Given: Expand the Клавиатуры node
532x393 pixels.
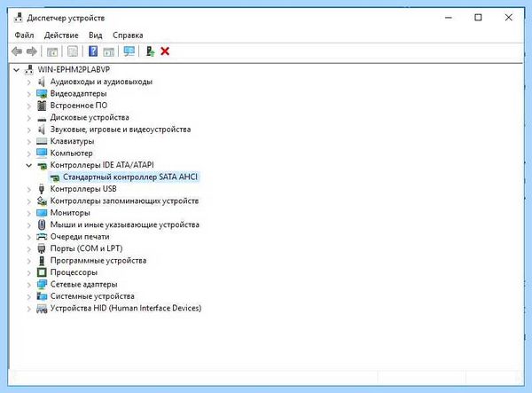Looking at the screenshot, I should click(x=29, y=142).
